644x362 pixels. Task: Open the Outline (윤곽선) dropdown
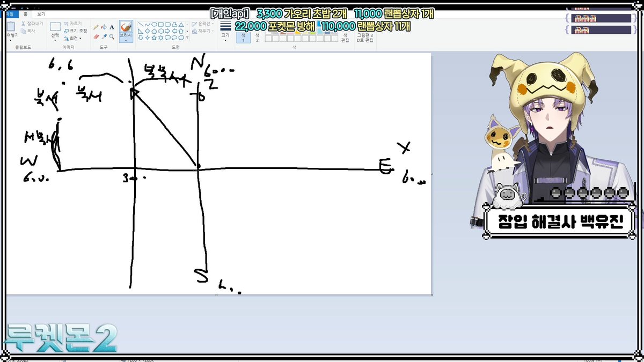[x=203, y=24]
